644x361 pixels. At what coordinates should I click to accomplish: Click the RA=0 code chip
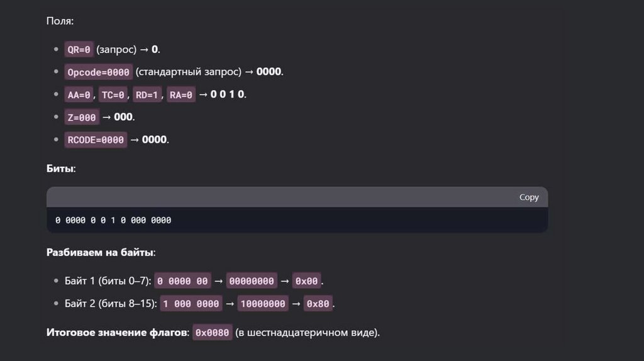tap(182, 94)
